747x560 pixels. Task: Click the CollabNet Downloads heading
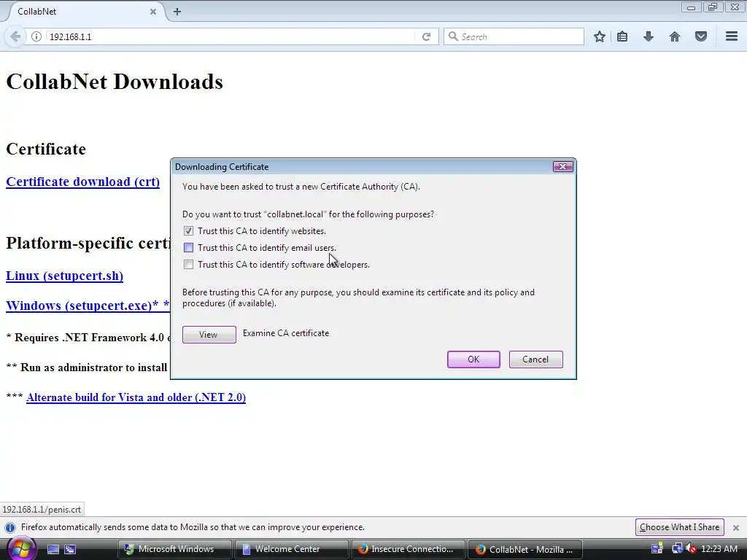115,82
